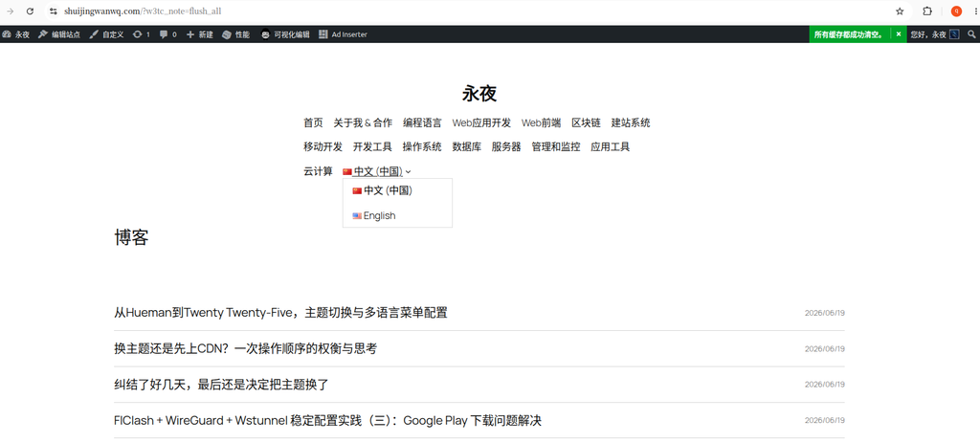Image resolution: width=980 pixels, height=443 pixels.
Task: Click the browser forward arrow
Action: coord(10,11)
